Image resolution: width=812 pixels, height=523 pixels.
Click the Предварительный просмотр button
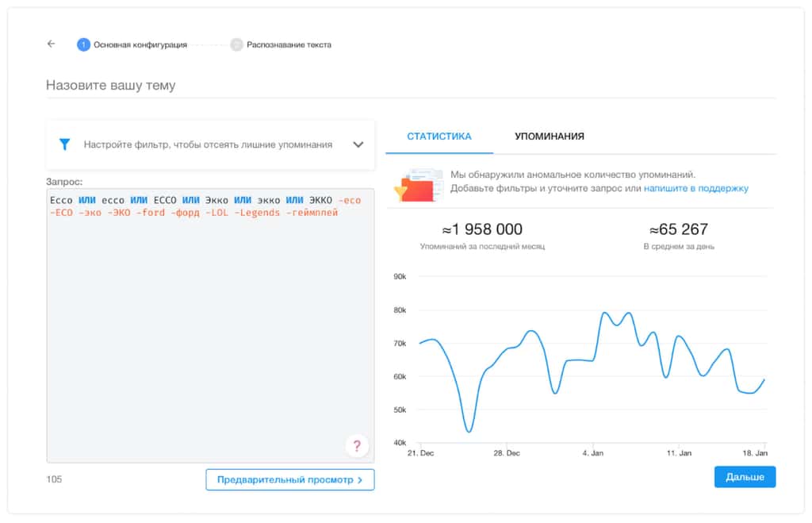coord(290,479)
